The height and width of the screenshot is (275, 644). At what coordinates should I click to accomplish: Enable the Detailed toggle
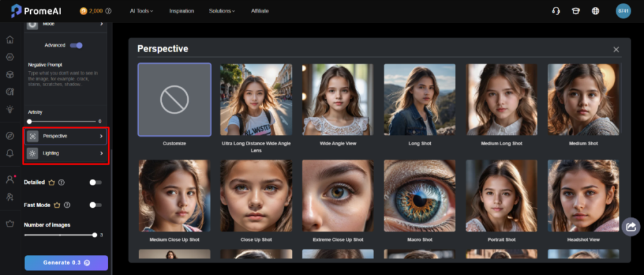coord(95,182)
